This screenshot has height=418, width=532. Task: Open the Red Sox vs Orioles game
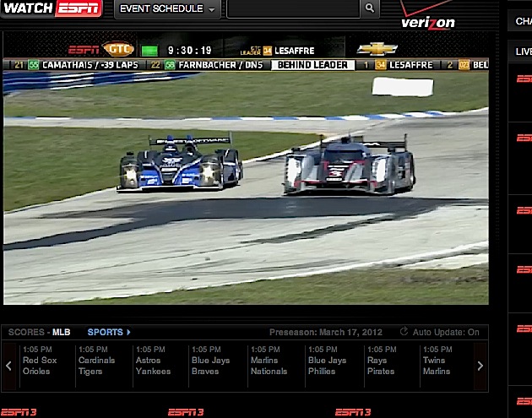(x=40, y=361)
